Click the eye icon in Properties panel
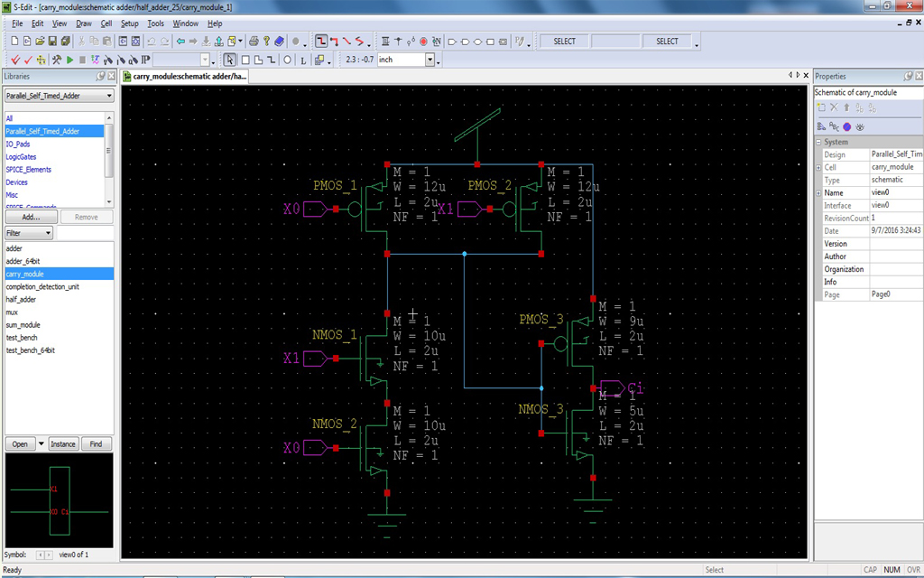The width and height of the screenshot is (924, 578). tap(860, 126)
